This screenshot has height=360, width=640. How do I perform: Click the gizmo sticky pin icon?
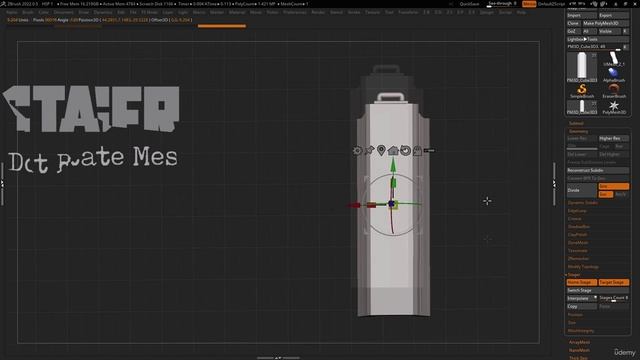point(369,151)
